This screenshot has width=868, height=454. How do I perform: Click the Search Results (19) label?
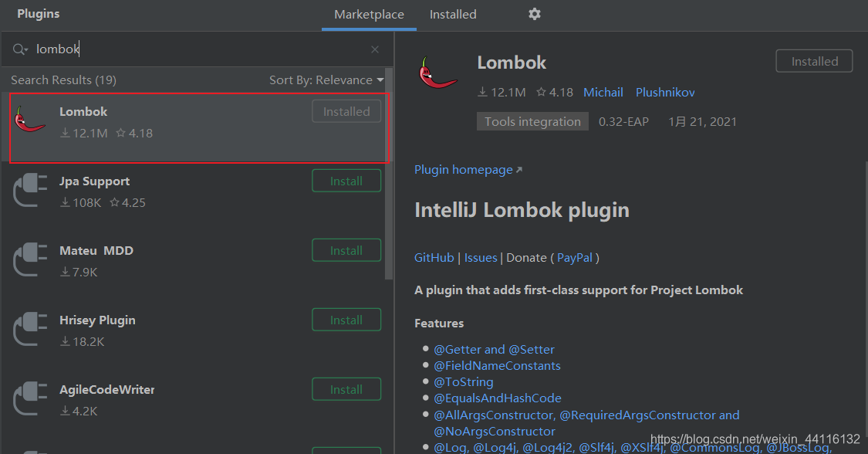pos(64,80)
